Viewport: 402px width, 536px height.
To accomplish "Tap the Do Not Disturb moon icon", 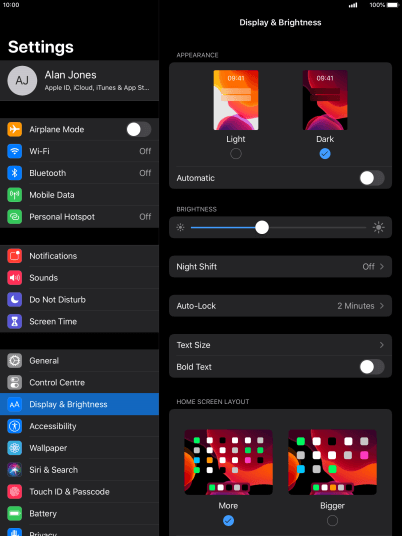I will click(14, 299).
